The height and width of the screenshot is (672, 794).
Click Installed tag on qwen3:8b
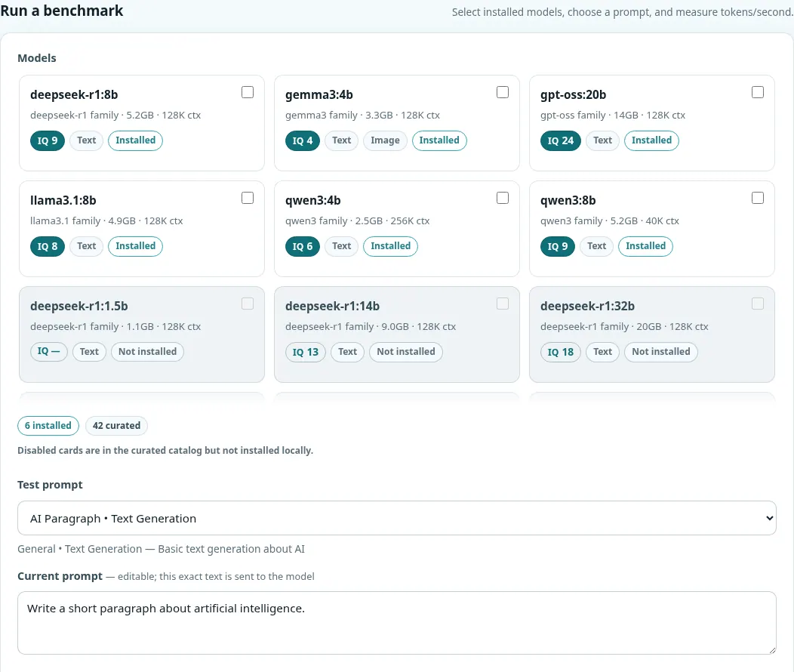click(x=645, y=247)
